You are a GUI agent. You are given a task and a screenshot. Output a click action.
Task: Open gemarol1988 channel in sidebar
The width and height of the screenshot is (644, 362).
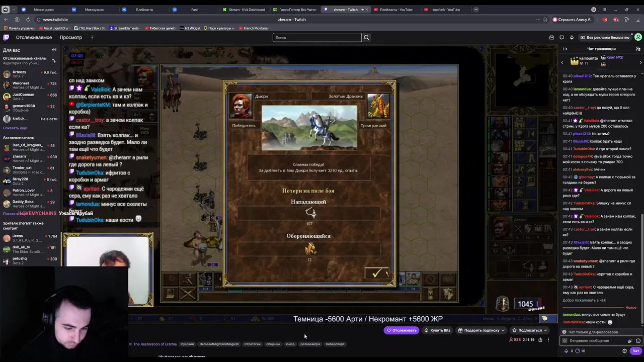pos(30,108)
